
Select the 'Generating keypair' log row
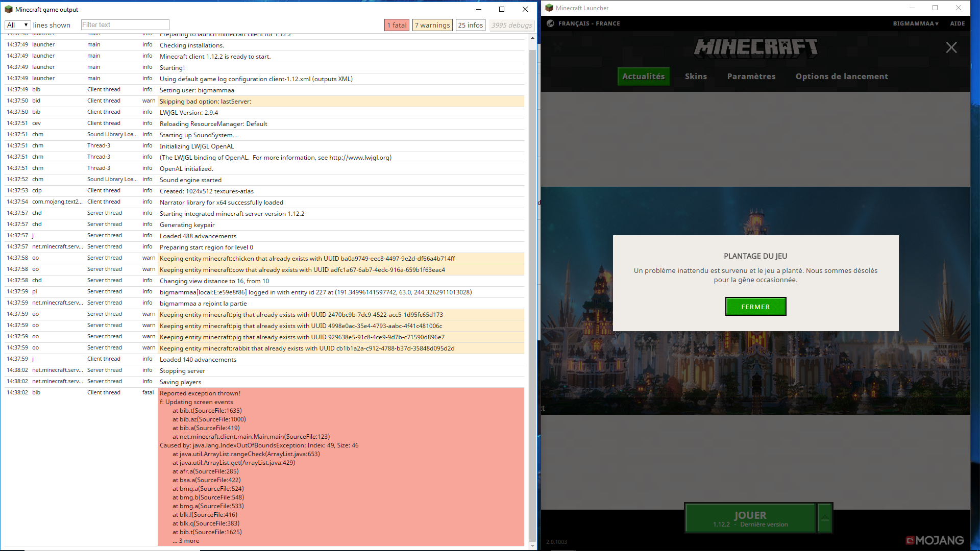click(x=264, y=224)
